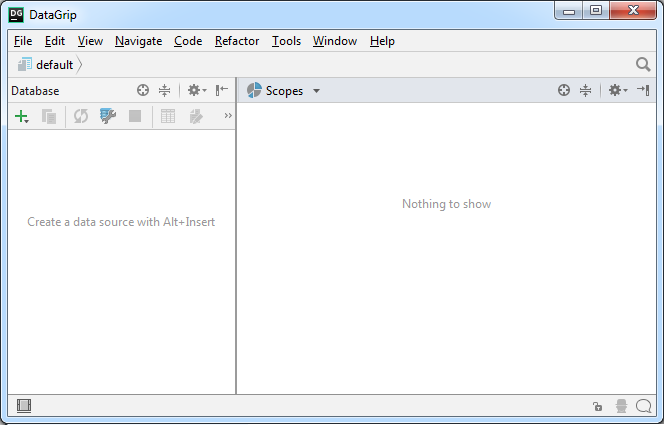This screenshot has width=664, height=425.
Task: Toggle the read-only lock icon
Action: tap(597, 406)
